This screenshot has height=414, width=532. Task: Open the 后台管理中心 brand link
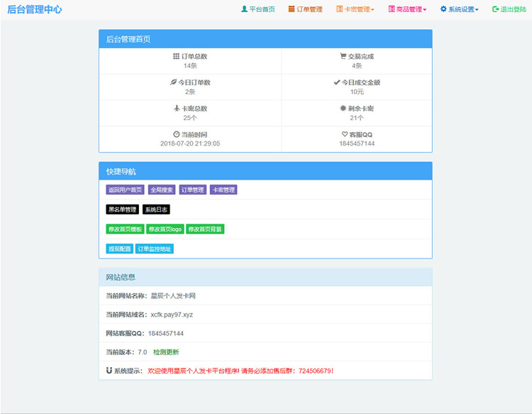click(35, 9)
